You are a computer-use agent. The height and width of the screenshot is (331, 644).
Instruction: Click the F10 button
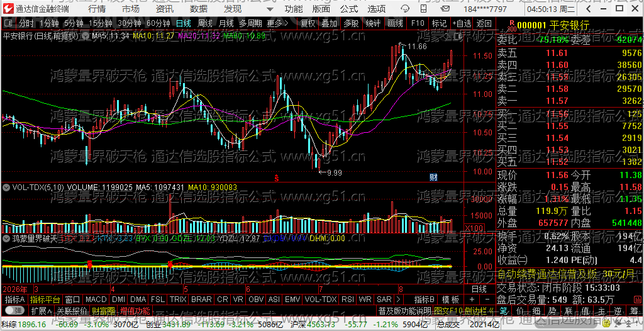(x=418, y=23)
